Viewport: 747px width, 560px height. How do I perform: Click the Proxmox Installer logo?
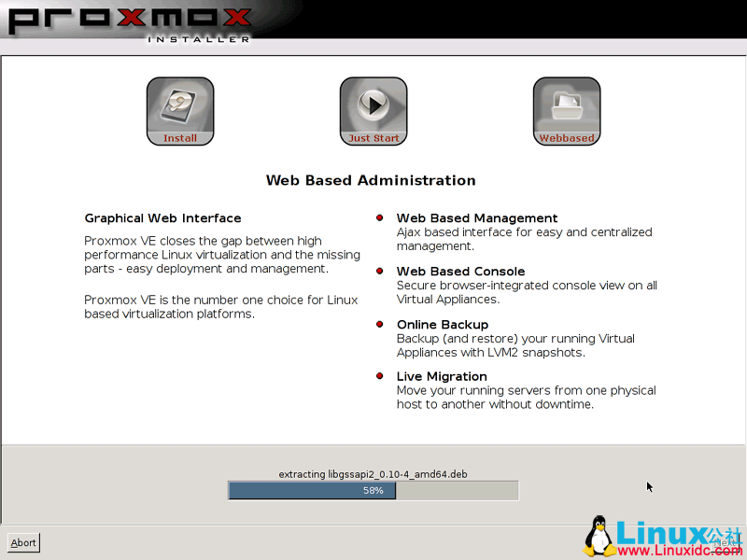(x=130, y=25)
